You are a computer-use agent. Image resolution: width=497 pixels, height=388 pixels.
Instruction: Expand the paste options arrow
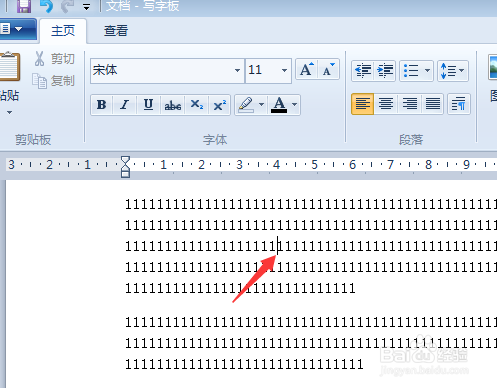click(x=9, y=113)
